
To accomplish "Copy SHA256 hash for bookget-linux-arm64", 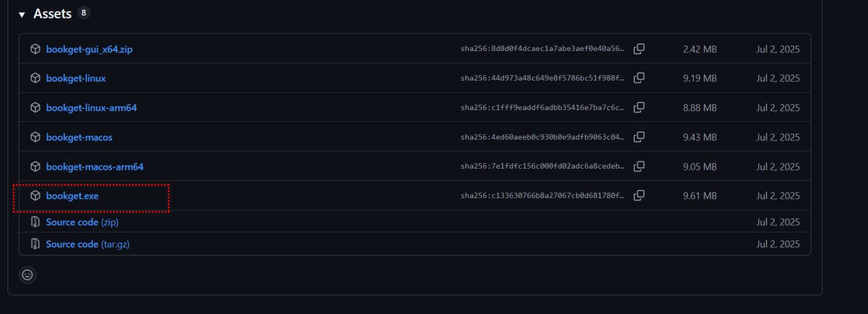I will pos(639,108).
